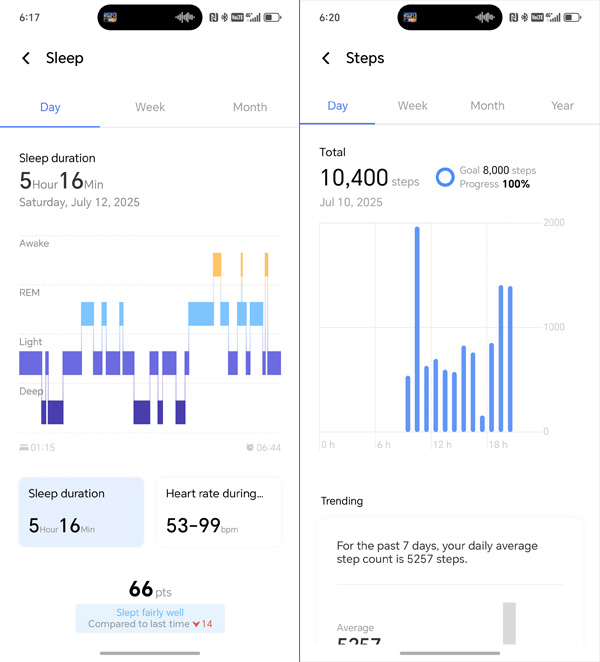Switch to Month tab in Sleep
The image size is (600, 662).
pyautogui.click(x=250, y=107)
